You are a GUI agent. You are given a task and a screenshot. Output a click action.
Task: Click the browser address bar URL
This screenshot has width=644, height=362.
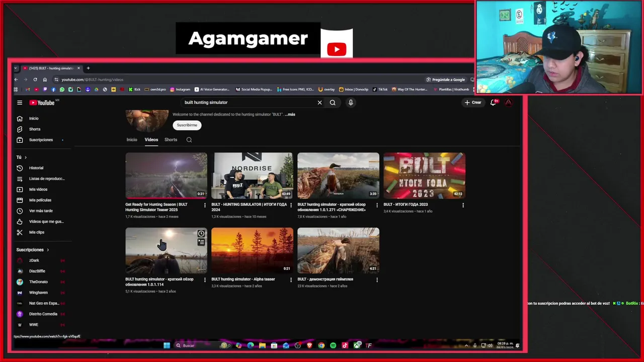(93, 79)
